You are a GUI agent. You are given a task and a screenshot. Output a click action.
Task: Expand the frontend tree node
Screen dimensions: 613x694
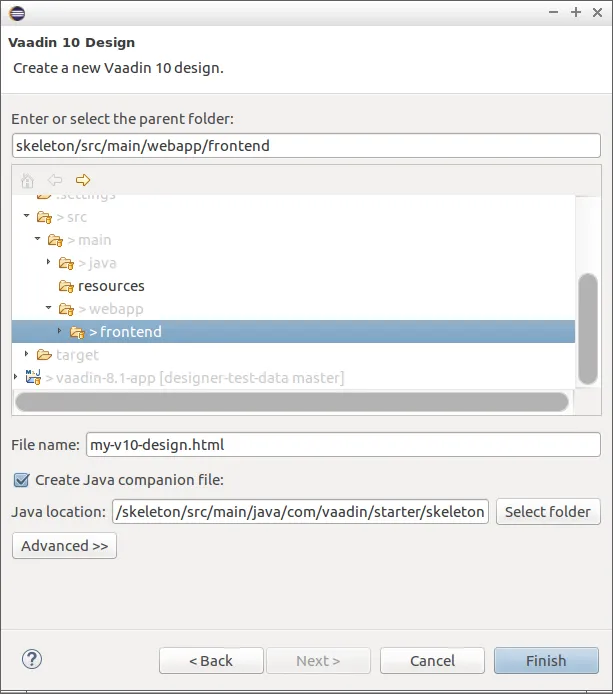[x=60, y=331]
